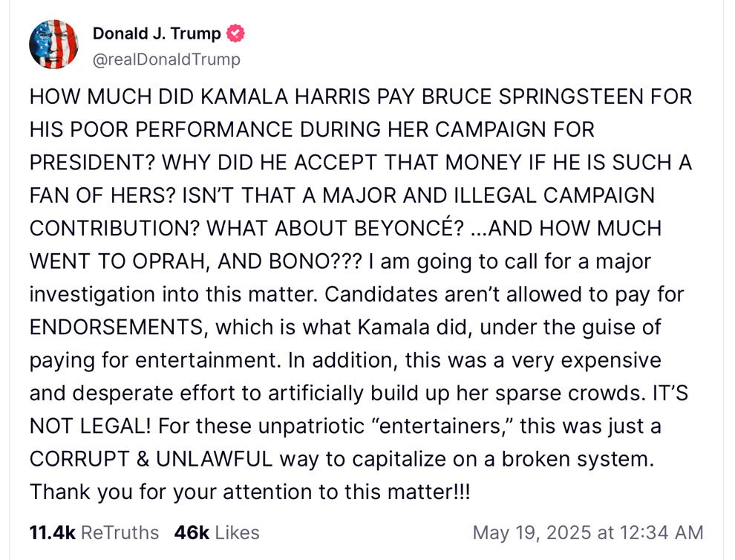Open the May 19, 2025 date stamp

(x=532, y=533)
